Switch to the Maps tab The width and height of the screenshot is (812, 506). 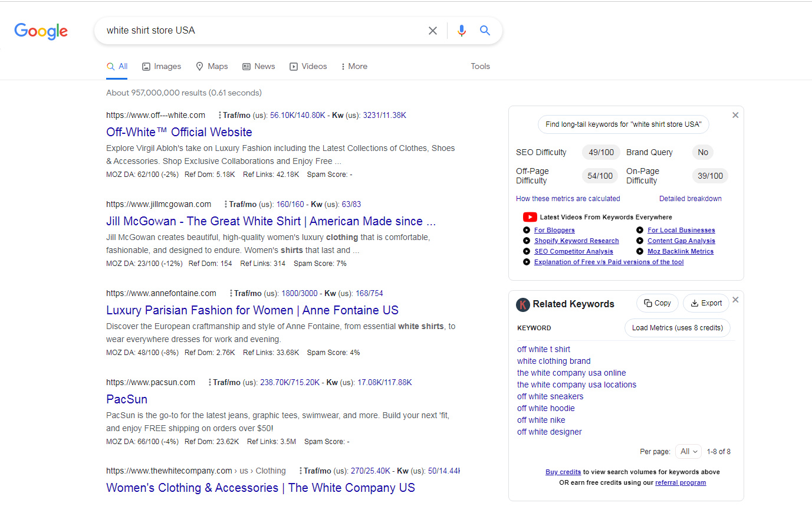212,67
